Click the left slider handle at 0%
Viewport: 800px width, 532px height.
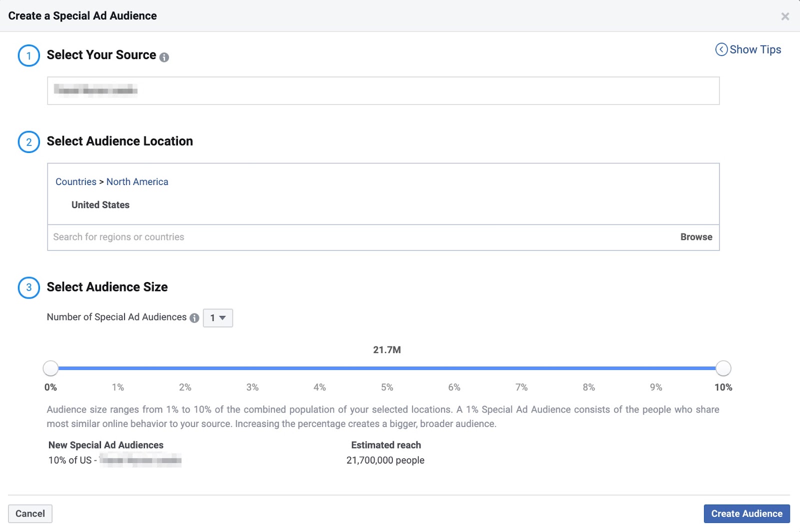pyautogui.click(x=50, y=368)
